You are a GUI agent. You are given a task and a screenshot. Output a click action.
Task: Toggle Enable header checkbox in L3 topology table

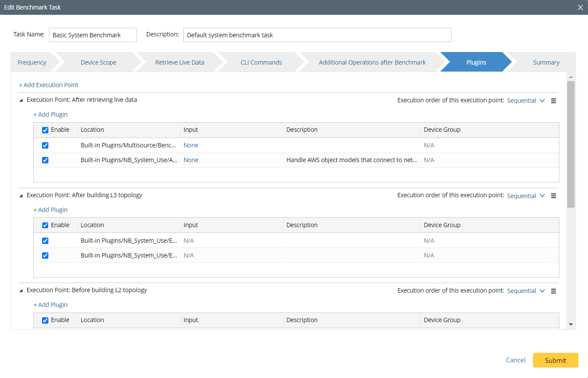pyautogui.click(x=45, y=225)
